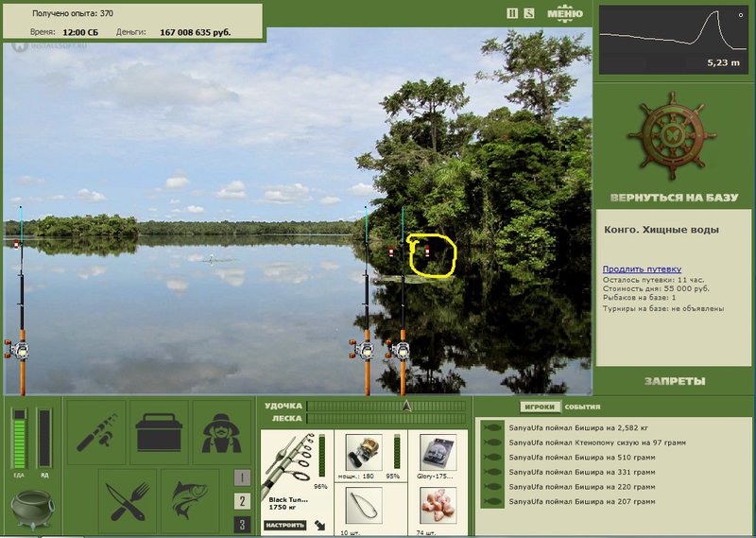Click the sound toggle icon next to pause
The height and width of the screenshot is (538, 756).
pos(529,13)
